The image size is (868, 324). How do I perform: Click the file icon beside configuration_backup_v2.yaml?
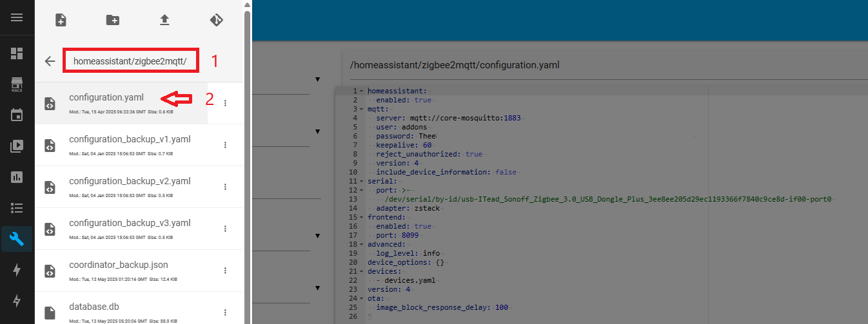(x=50, y=187)
